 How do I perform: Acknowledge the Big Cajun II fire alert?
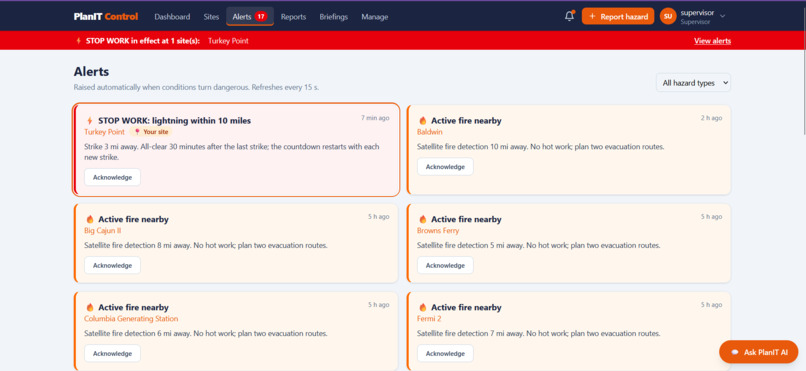coord(113,266)
